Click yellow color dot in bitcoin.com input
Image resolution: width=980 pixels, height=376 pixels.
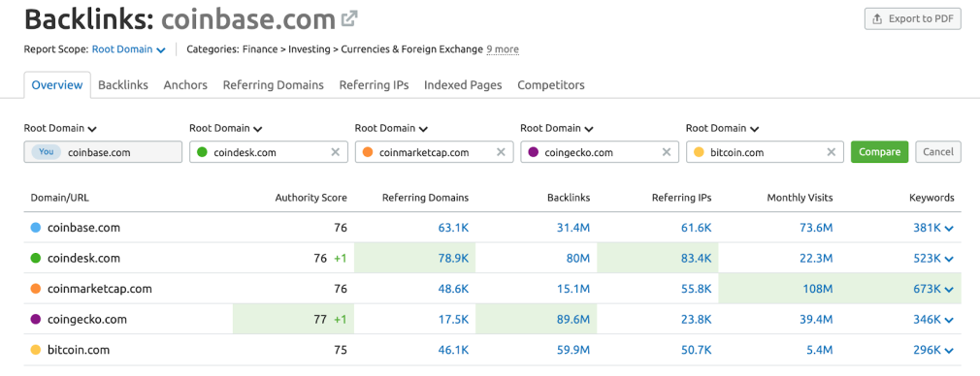pyautogui.click(x=699, y=152)
